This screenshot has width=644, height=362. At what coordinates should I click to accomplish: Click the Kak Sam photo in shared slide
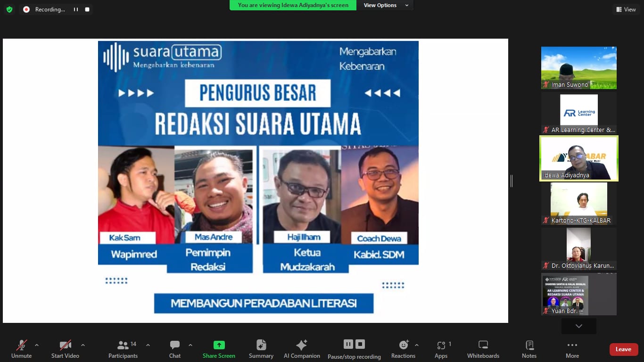point(136,189)
